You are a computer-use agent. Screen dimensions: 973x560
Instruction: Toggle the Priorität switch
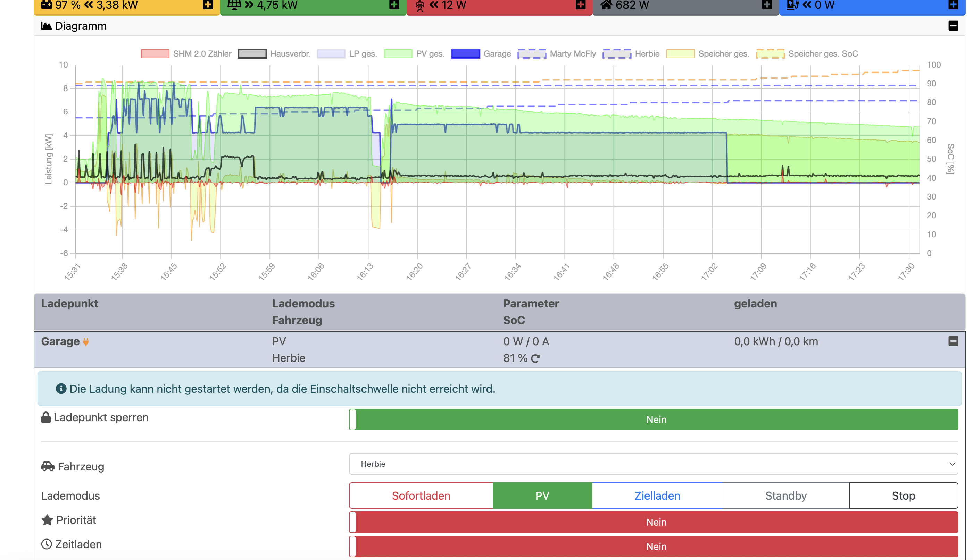click(x=653, y=522)
